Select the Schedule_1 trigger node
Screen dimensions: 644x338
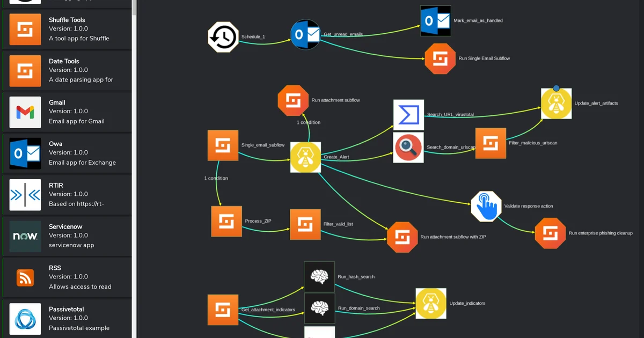[223, 37]
